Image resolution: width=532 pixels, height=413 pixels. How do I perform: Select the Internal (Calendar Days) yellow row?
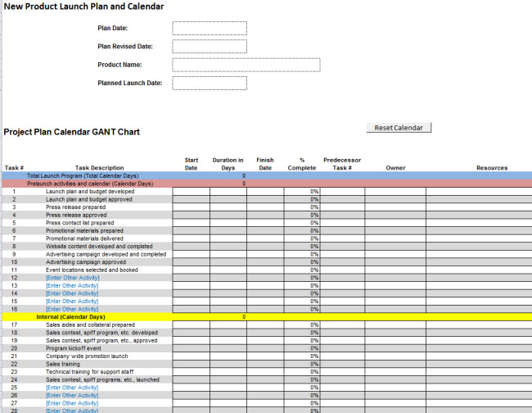(267, 317)
